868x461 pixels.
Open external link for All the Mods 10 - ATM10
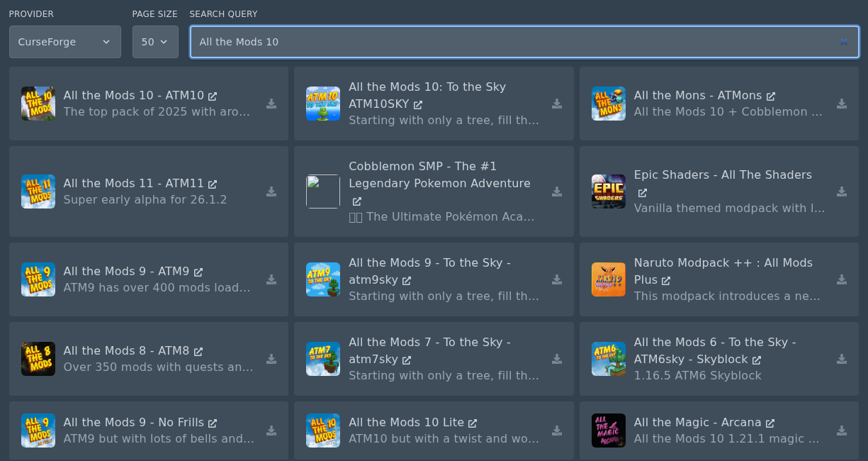pos(213,96)
